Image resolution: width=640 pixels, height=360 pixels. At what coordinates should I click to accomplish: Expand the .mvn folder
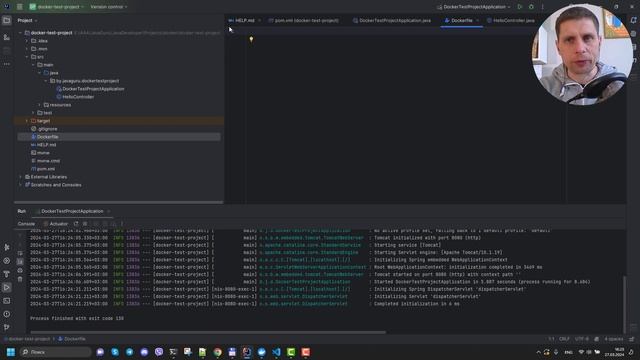(x=27, y=49)
